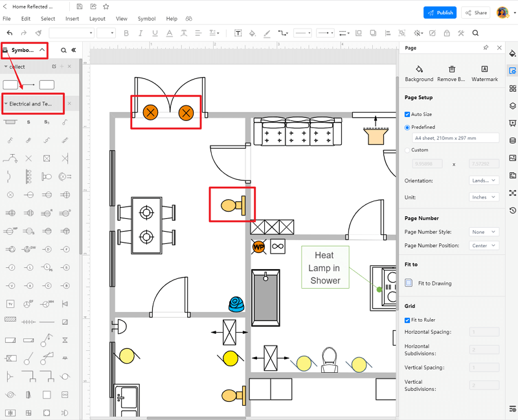Click the Horizontal Spacing input field
Viewport: 518px width, 420px height.
point(484,332)
